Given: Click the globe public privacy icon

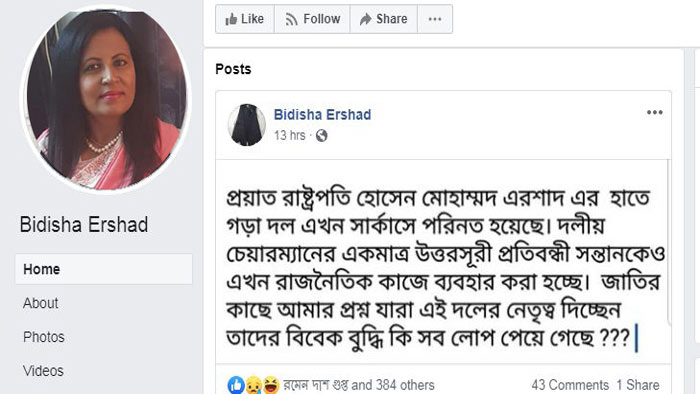Looking at the screenshot, I should [321, 136].
